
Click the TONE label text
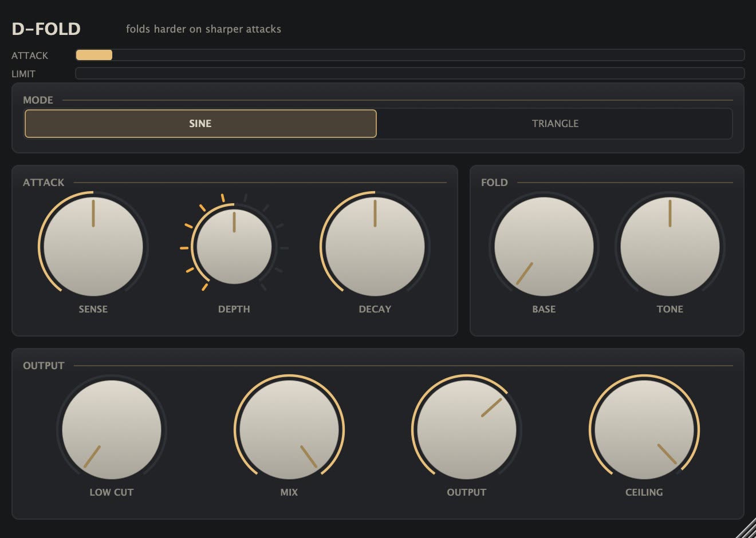click(670, 309)
